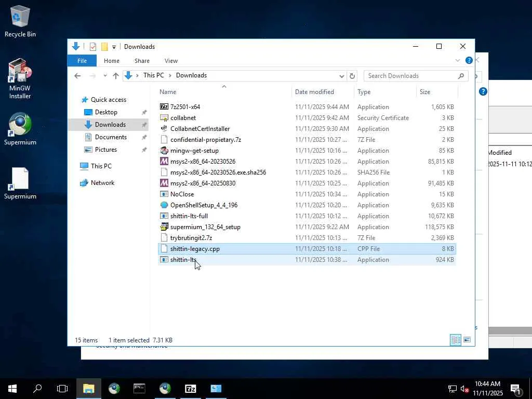
Task: Click the Properties quick access toolbar icon
Action: click(92, 46)
